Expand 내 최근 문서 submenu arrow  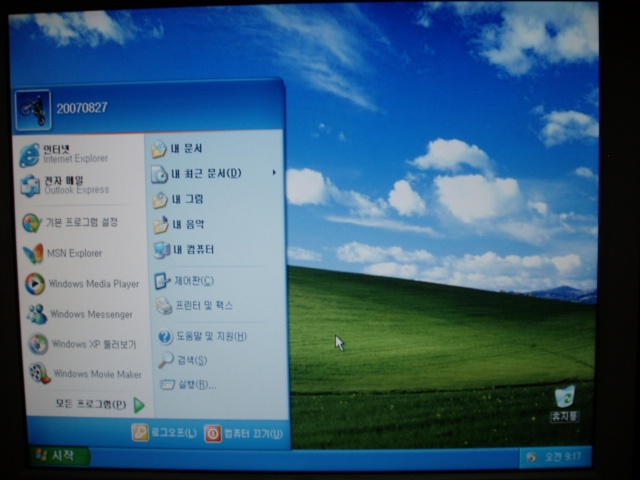274,173
